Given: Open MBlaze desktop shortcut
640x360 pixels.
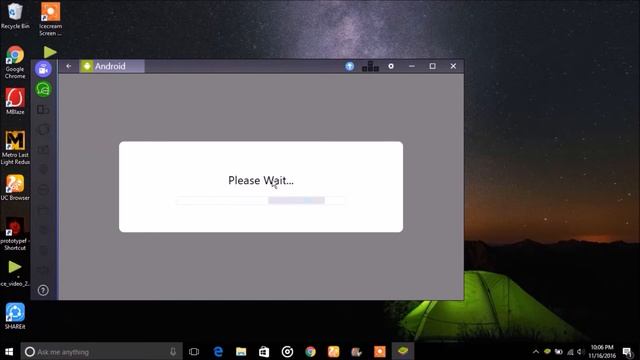Looking at the screenshot, I should click(x=15, y=101).
